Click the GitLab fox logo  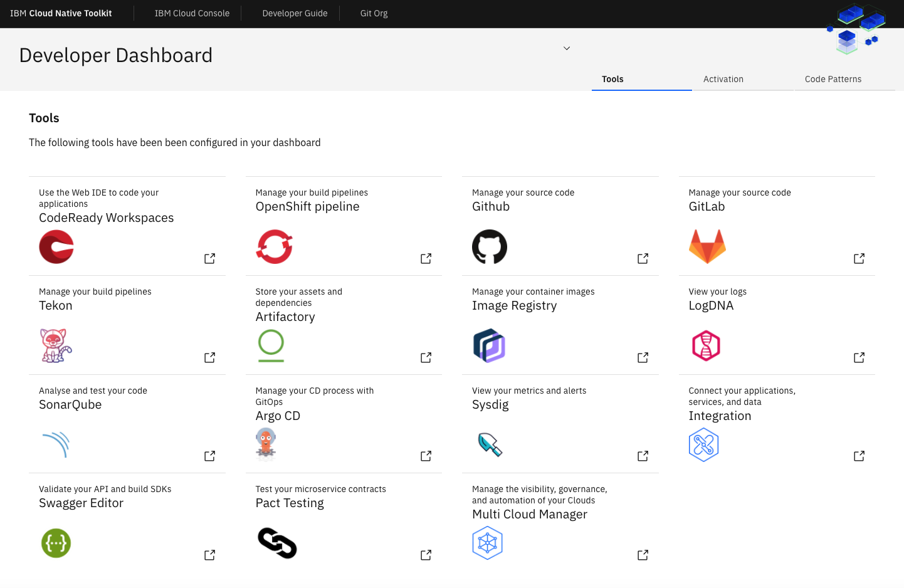pos(707,246)
